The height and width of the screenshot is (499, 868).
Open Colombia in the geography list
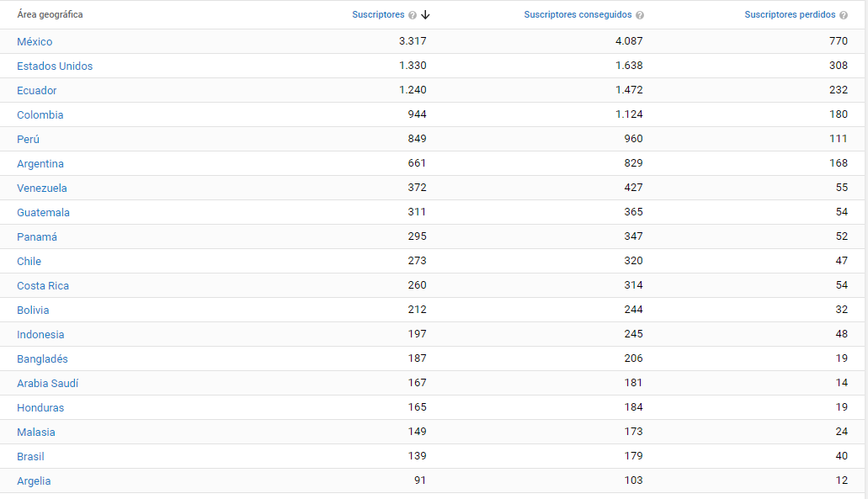pos(40,114)
